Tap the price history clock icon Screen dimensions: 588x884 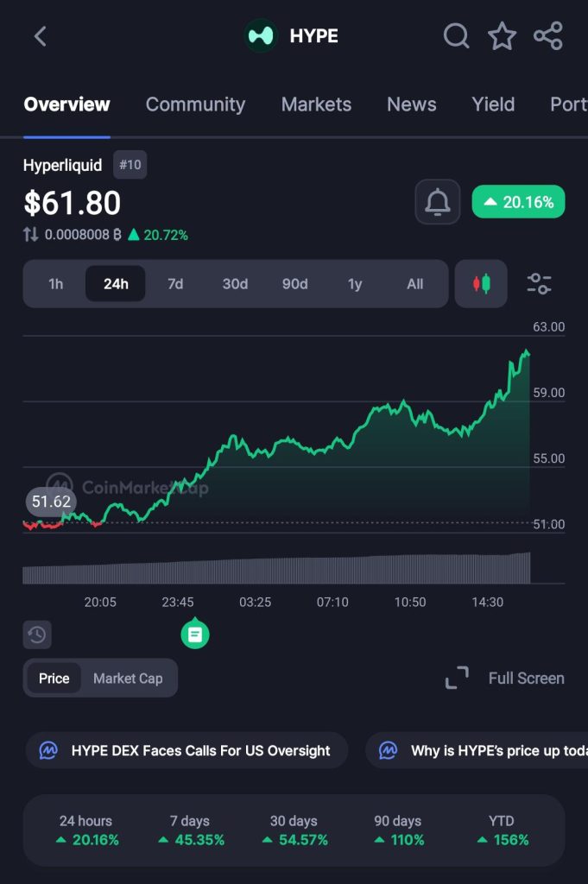click(x=37, y=635)
